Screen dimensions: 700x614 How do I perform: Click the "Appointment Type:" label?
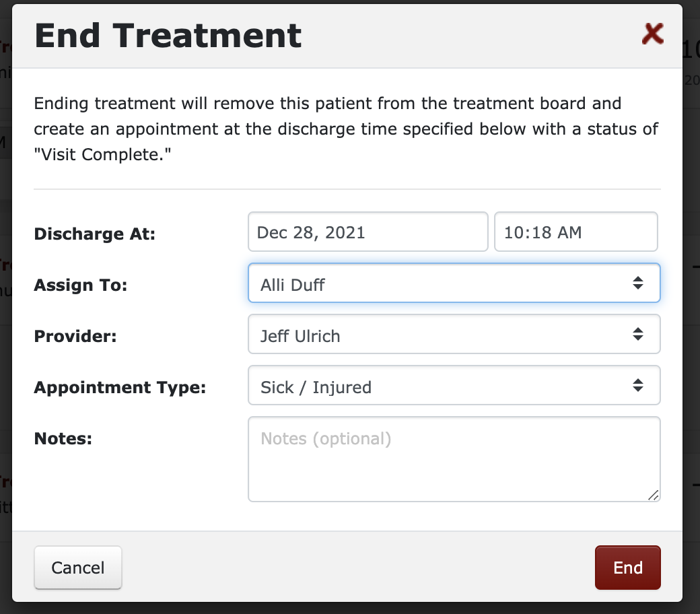(120, 388)
